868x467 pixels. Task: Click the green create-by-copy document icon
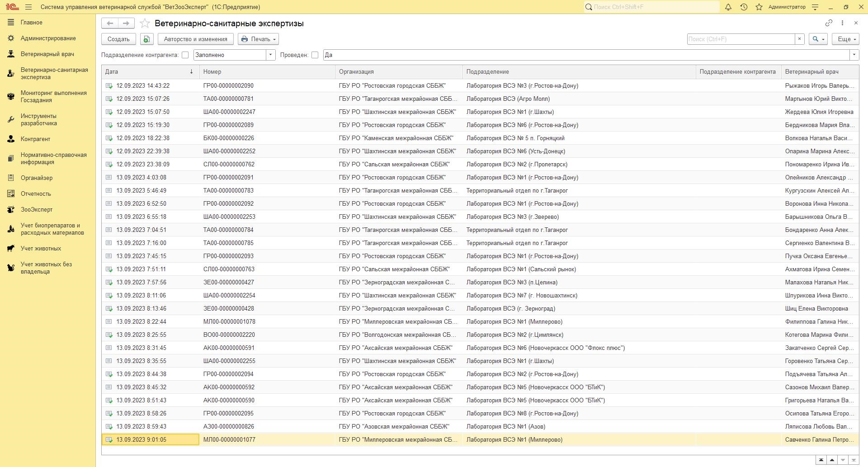146,39
